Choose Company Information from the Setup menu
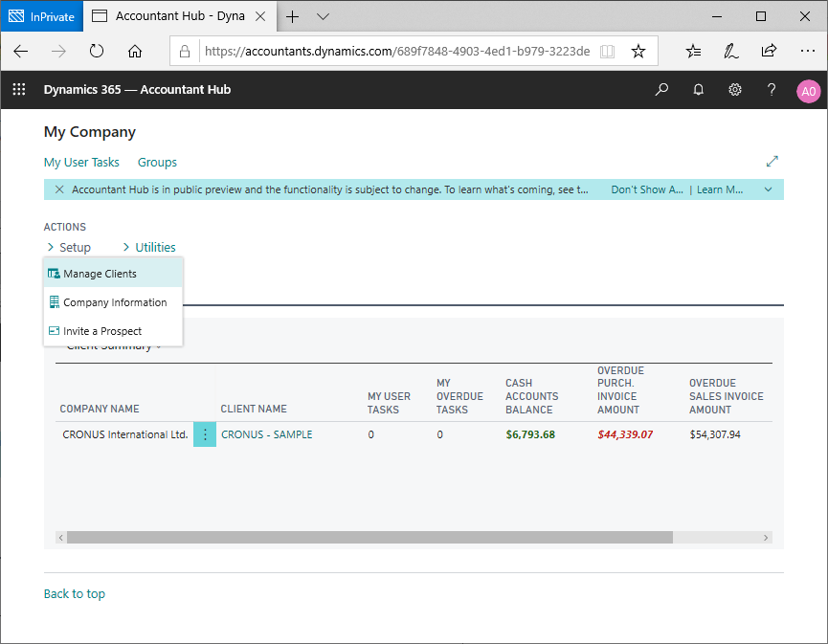This screenshot has width=828, height=644. pos(113,302)
